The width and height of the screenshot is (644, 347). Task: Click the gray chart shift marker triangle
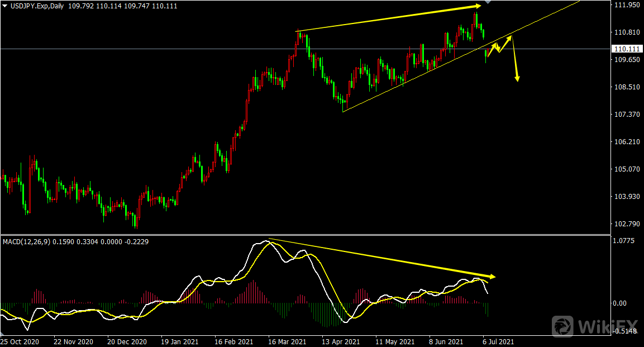tap(488, 2)
